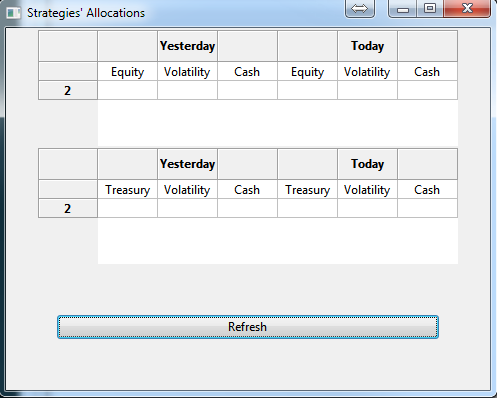This screenshot has height=398, width=497.
Task: Select the Yesterday header in bottom table
Action: tap(187, 164)
